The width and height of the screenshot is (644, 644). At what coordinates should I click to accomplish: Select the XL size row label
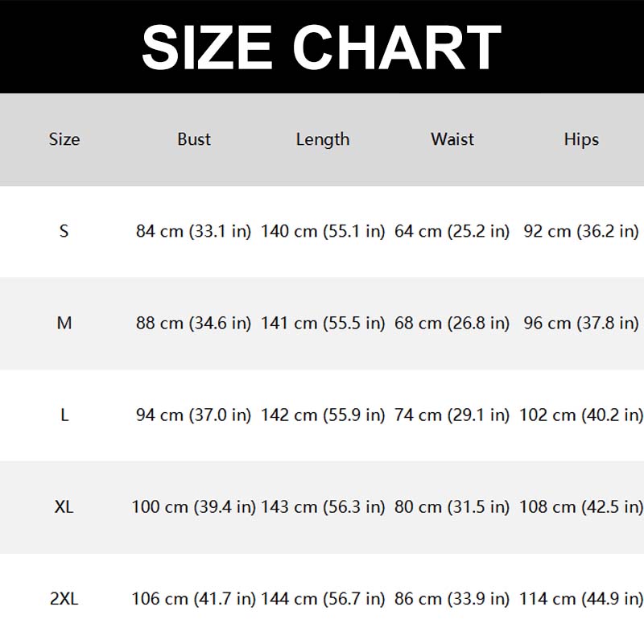64,507
